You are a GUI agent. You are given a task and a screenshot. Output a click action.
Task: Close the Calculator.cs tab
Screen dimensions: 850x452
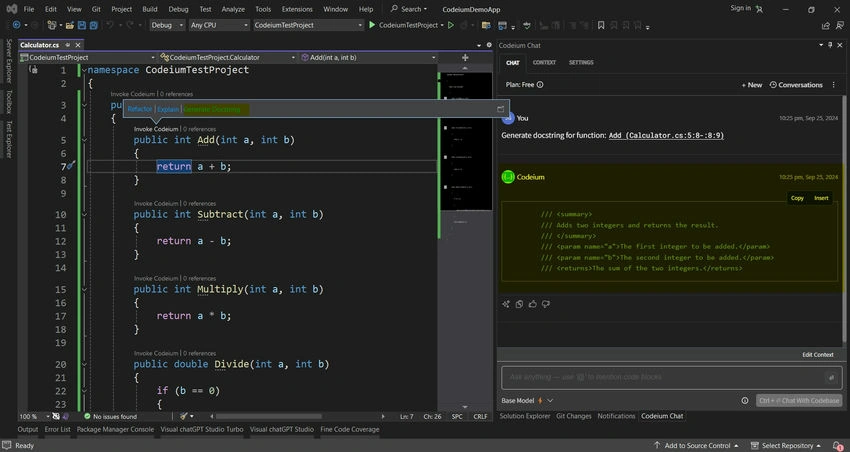coord(78,45)
